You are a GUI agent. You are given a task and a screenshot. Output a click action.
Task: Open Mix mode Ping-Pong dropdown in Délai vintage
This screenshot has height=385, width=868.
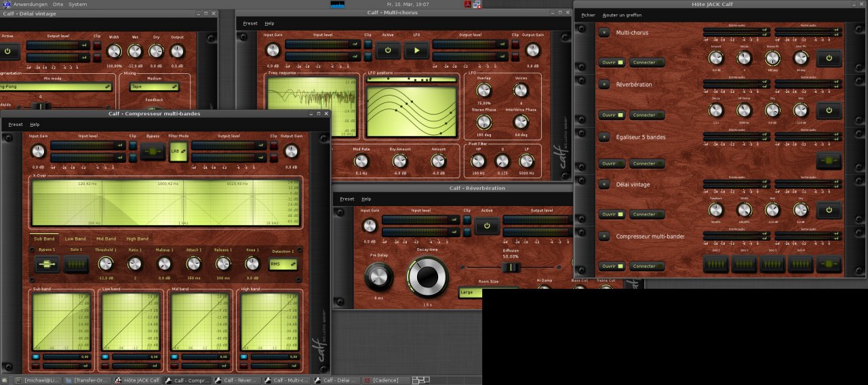click(x=56, y=87)
